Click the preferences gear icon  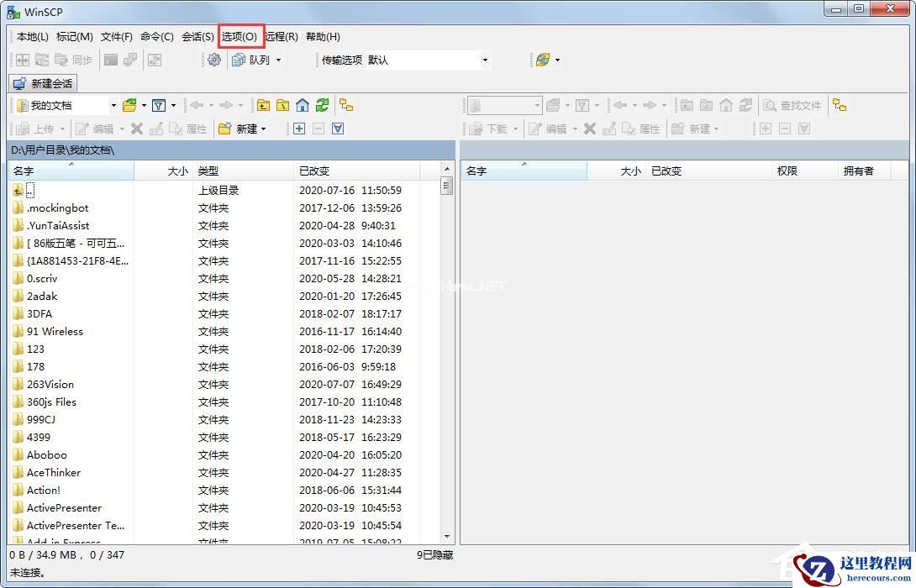coord(214,59)
